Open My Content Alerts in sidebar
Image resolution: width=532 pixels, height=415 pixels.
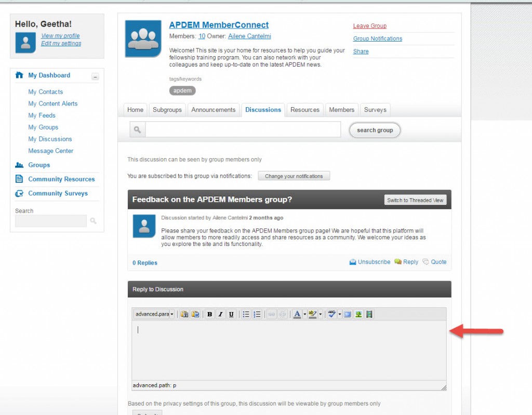(53, 103)
